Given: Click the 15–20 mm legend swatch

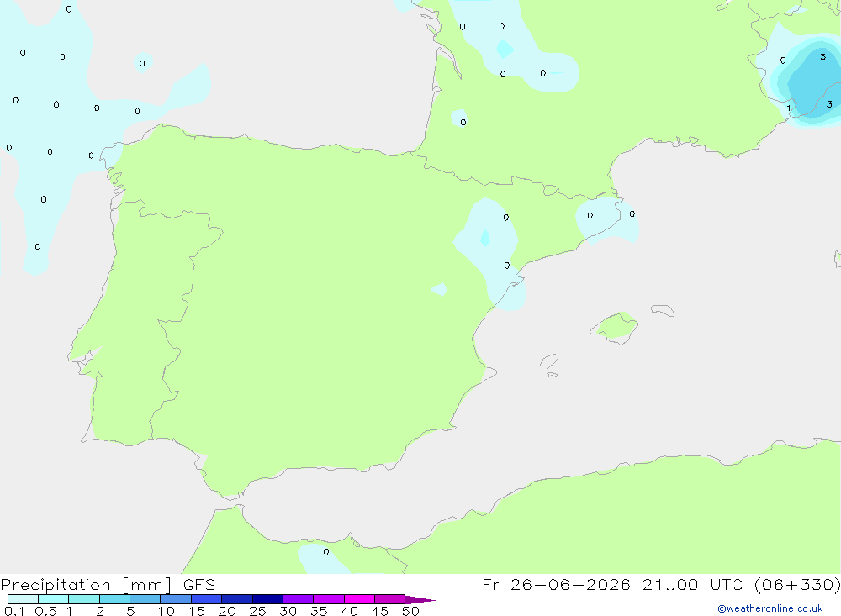Looking at the screenshot, I should [207, 599].
